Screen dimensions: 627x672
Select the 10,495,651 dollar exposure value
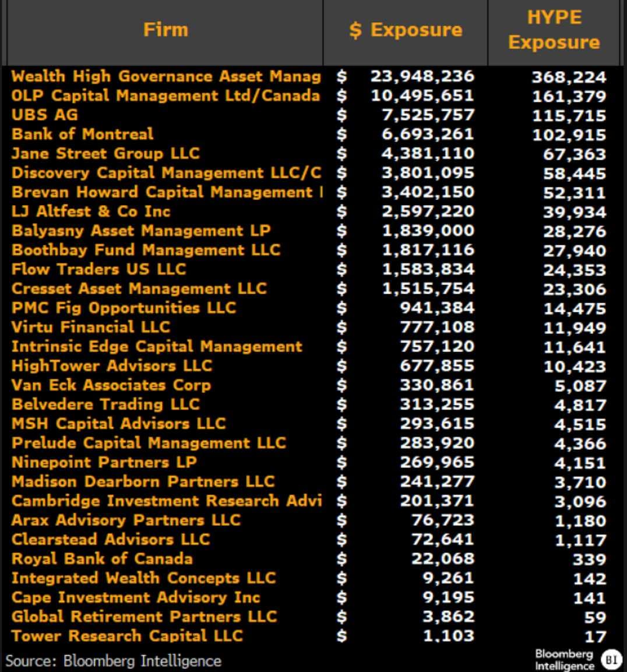tap(422, 96)
